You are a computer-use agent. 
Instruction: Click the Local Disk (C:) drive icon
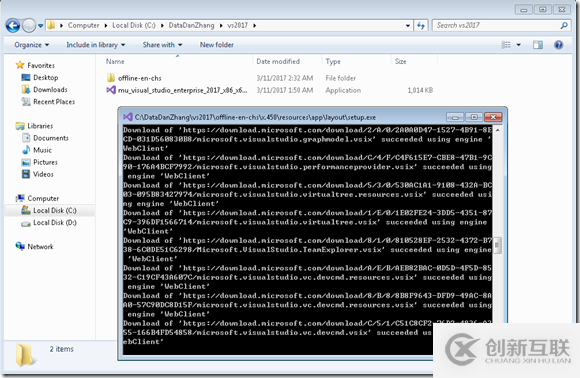[26, 210]
